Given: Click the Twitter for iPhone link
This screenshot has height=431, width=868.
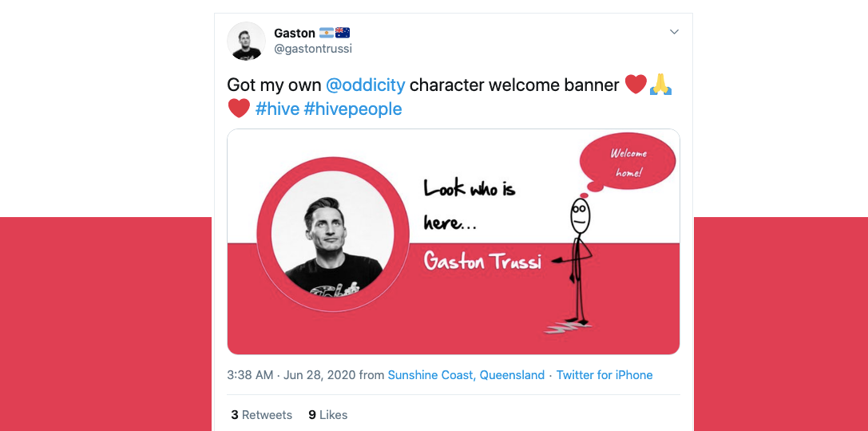Looking at the screenshot, I should [604, 375].
